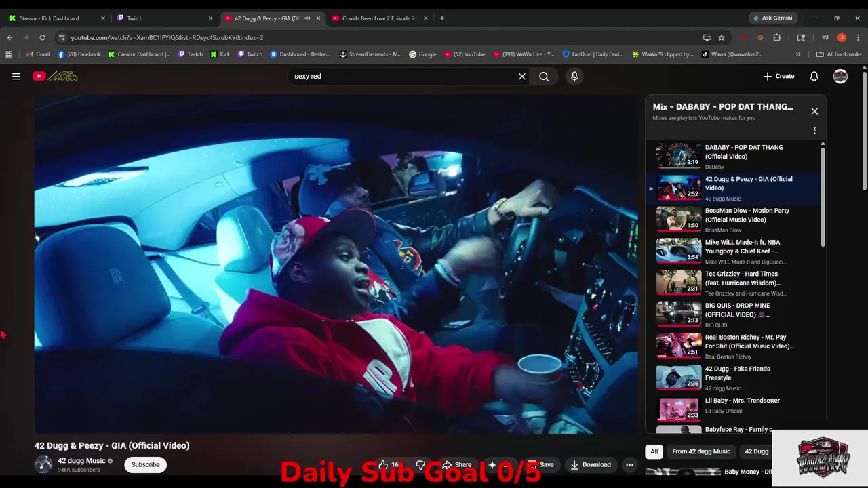Open a new browser tab
The height and width of the screenshot is (488, 868).
(442, 18)
